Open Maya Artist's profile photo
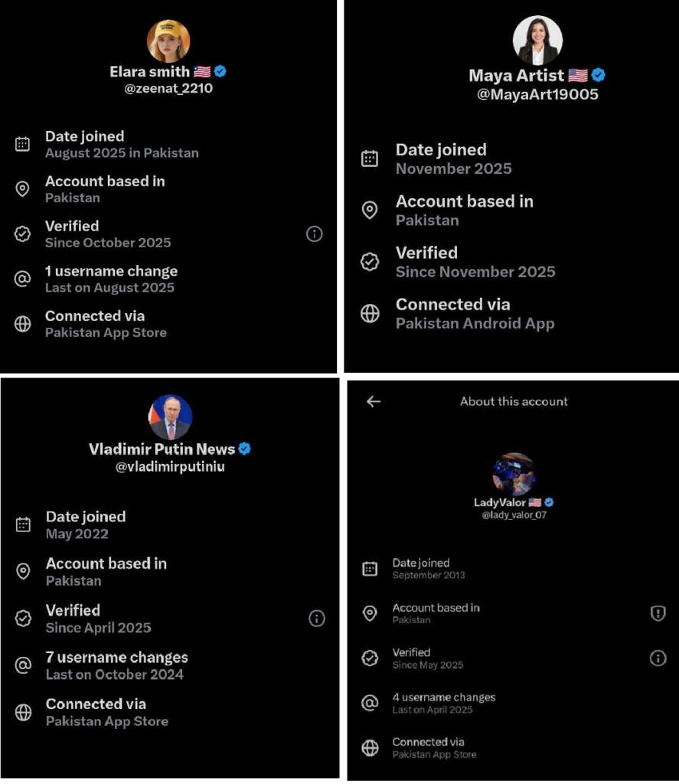 [x=537, y=41]
